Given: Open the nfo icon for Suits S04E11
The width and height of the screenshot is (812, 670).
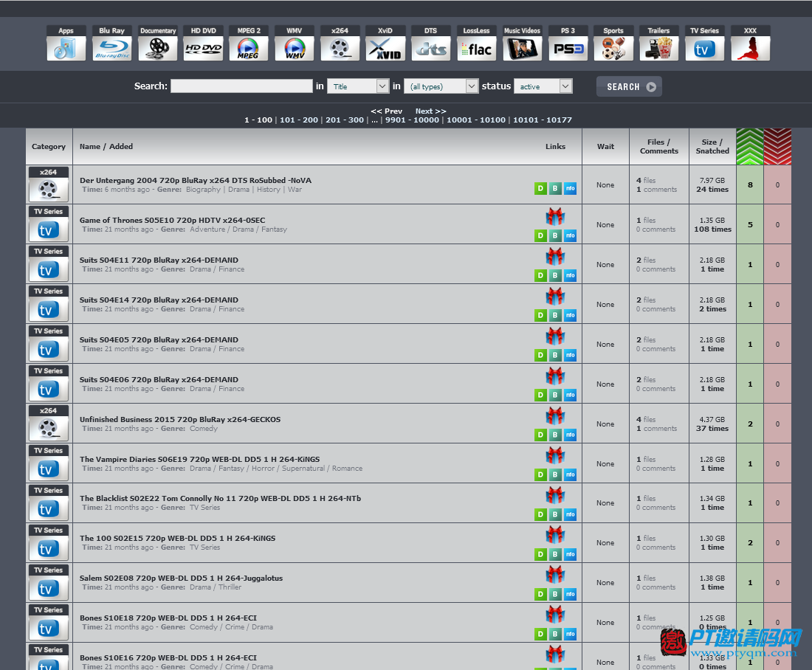Looking at the screenshot, I should (570, 275).
